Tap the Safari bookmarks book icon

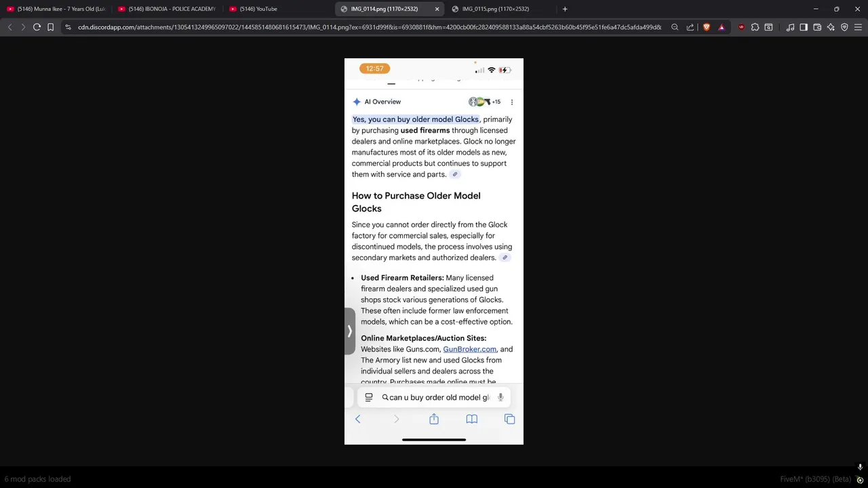(x=472, y=420)
